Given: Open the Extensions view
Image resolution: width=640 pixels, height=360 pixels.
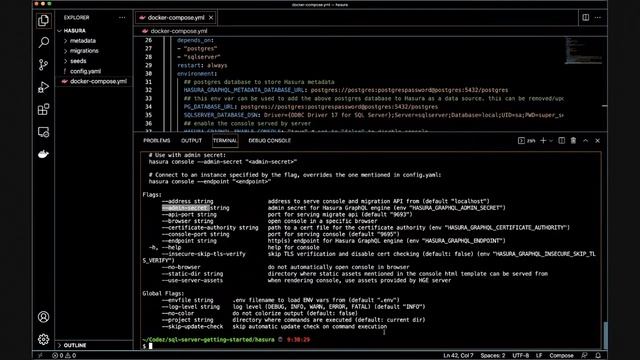Looking at the screenshot, I should [x=43, y=109].
